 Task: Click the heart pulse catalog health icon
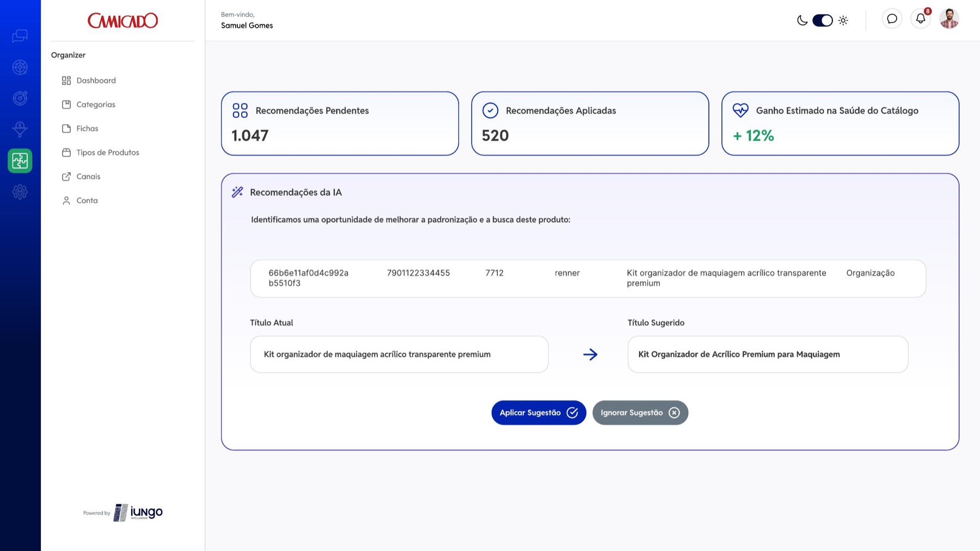[x=740, y=111]
